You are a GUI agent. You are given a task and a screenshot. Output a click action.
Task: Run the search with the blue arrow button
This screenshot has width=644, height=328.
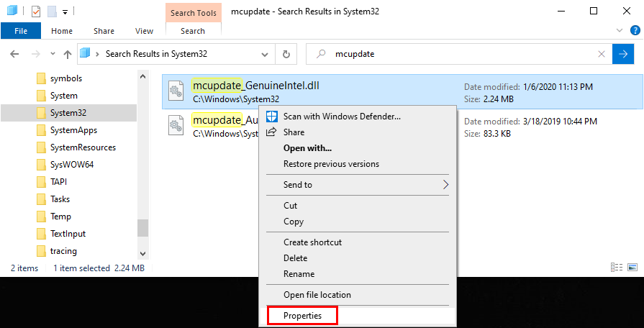[x=623, y=54]
